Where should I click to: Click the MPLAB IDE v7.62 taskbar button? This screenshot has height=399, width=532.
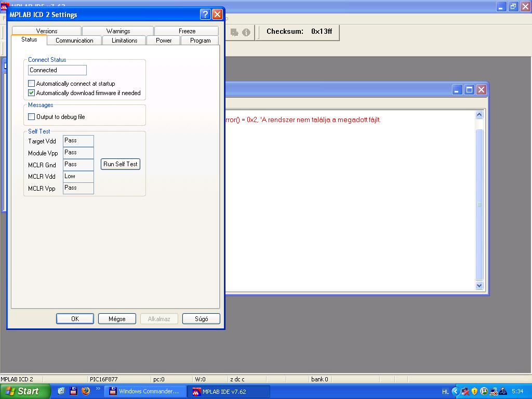coord(229,392)
